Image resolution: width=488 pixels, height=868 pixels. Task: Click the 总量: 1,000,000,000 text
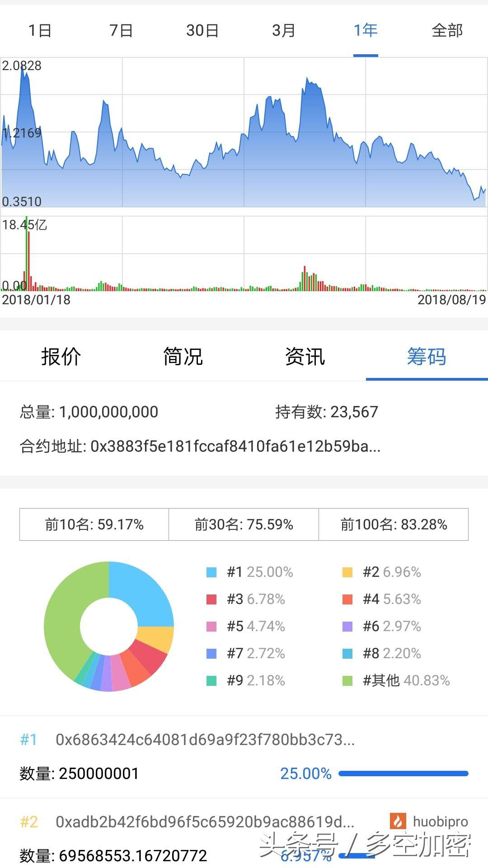(x=89, y=412)
